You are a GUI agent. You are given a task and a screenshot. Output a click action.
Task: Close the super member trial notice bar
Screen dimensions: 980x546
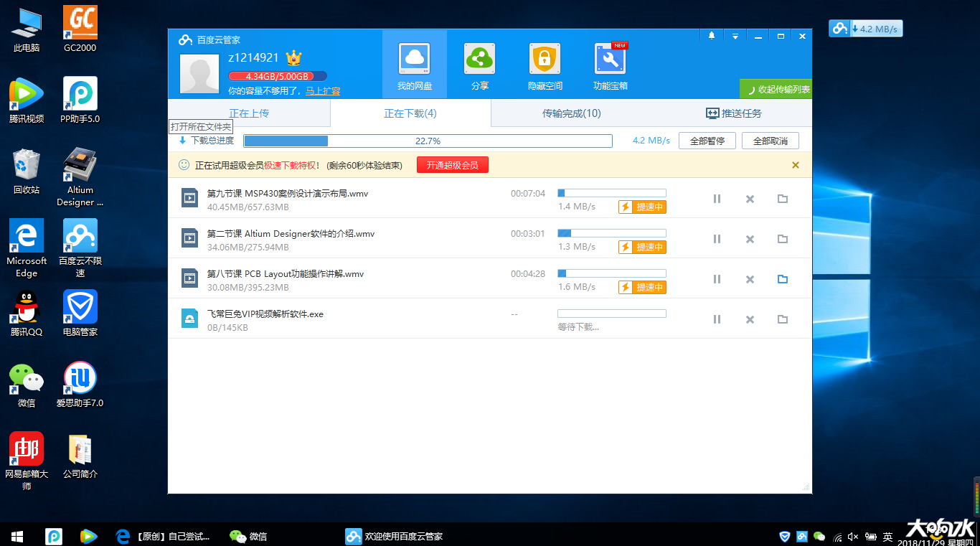796,165
